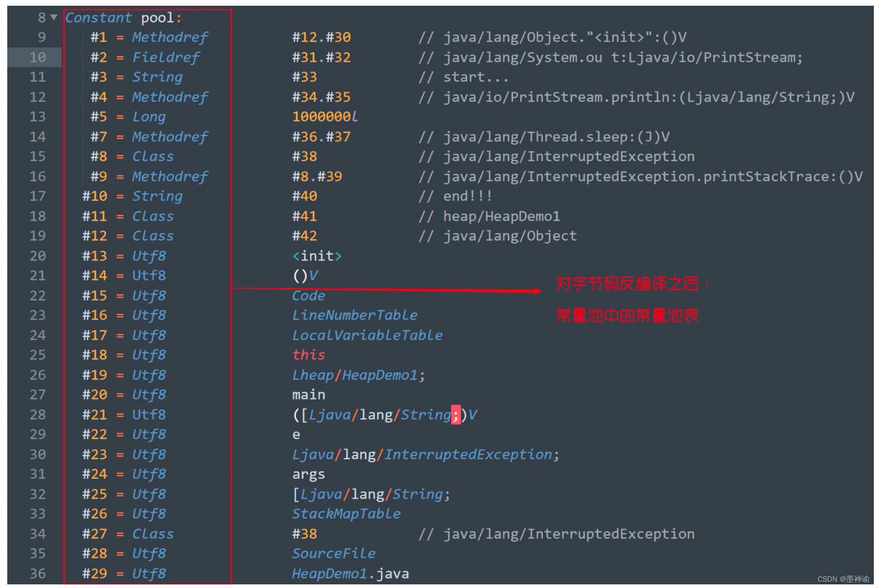Screen dimensions: 878x588
Task: Click '#5 = Long' entry
Action: pos(128,116)
